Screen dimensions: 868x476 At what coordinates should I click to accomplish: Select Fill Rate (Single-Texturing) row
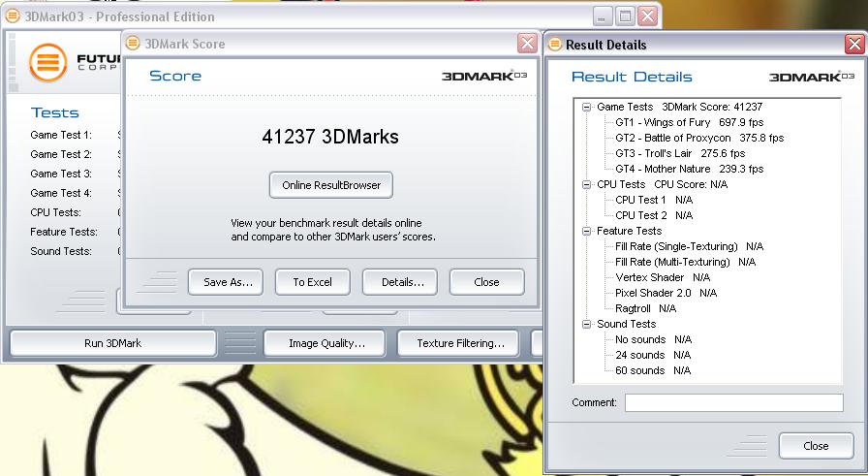689,246
